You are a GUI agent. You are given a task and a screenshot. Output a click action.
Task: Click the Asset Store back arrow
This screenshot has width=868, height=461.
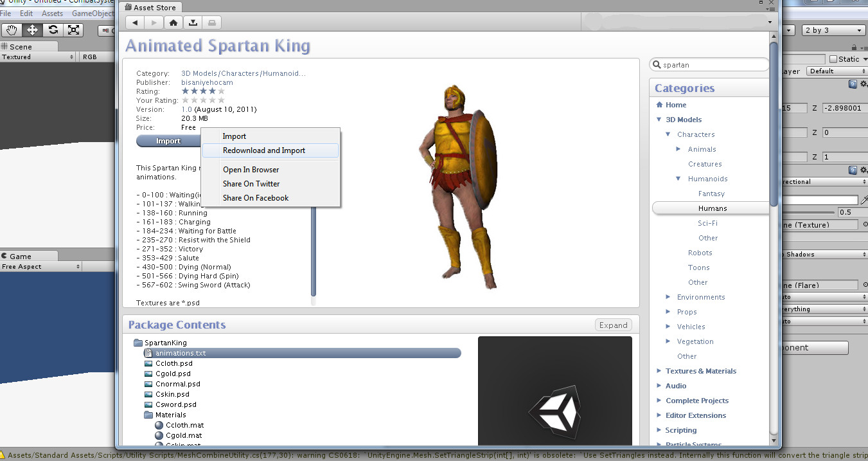[135, 23]
